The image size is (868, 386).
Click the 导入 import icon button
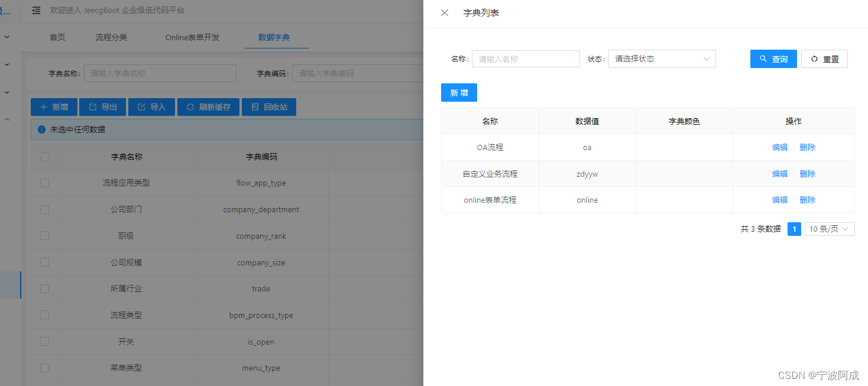pos(151,107)
